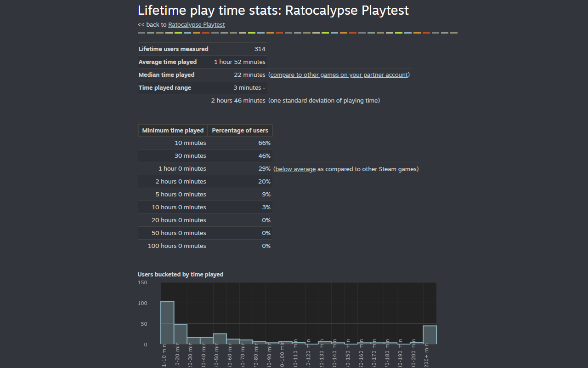The width and height of the screenshot is (588, 368).
Task: Select the '100 hours 0 minutes' row label
Action: tap(177, 246)
